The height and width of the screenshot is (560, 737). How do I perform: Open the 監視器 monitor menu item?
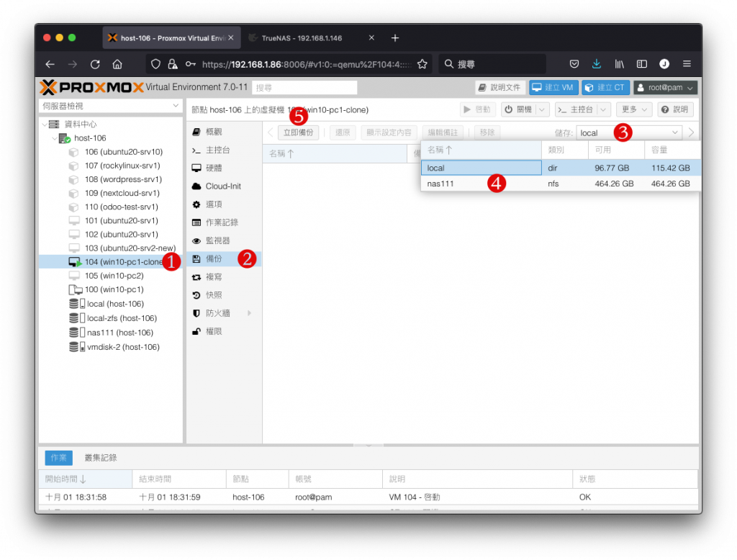(225, 240)
